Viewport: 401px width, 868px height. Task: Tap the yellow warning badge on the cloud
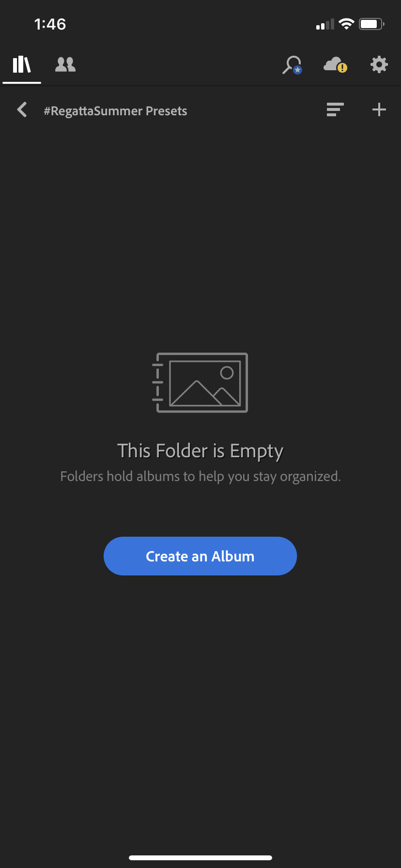pos(342,68)
